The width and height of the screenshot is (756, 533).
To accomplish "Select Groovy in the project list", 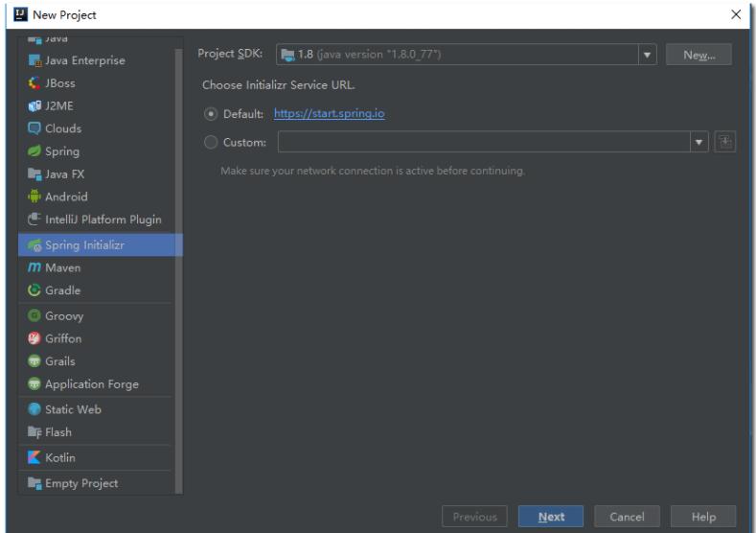I will click(x=100, y=316).
